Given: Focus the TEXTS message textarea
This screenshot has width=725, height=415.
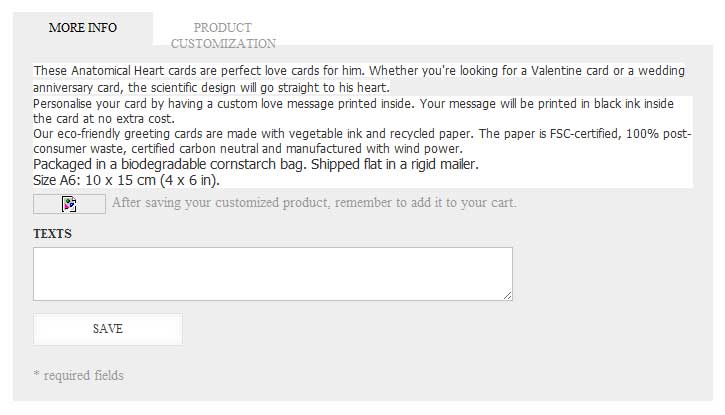Looking at the screenshot, I should 273,274.
